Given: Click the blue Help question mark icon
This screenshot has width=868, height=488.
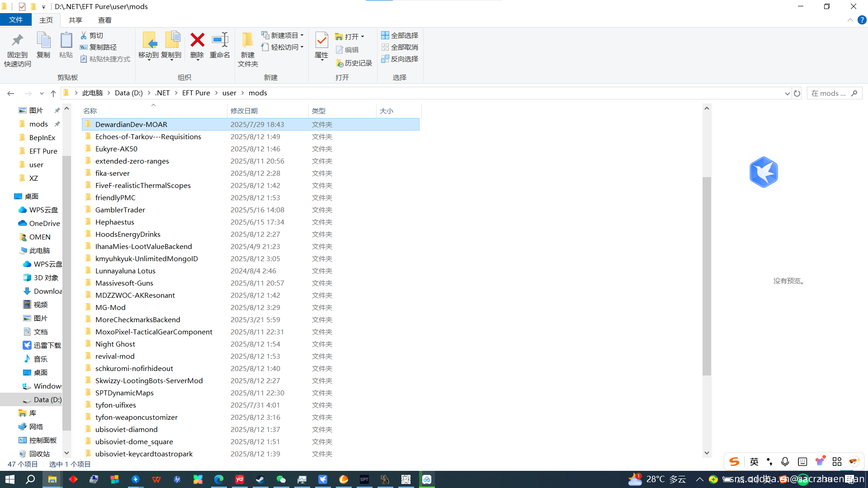Looking at the screenshot, I should (862, 20).
